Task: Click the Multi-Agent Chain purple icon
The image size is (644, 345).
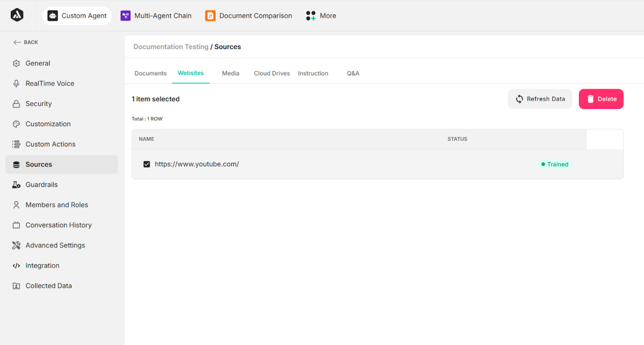Action: coord(125,16)
